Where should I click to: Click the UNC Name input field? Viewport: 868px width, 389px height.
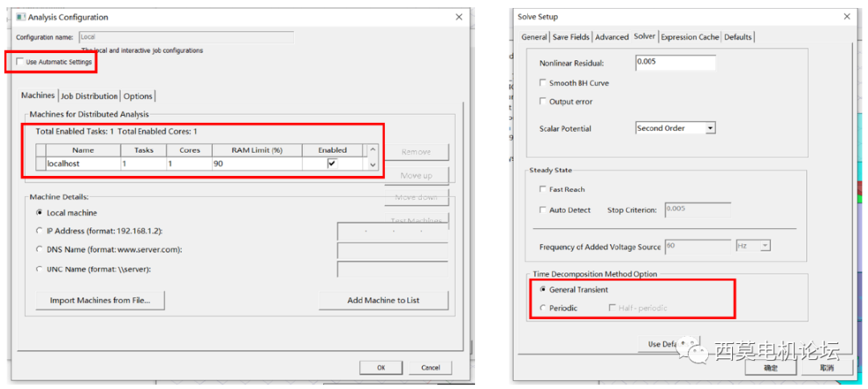(x=392, y=269)
